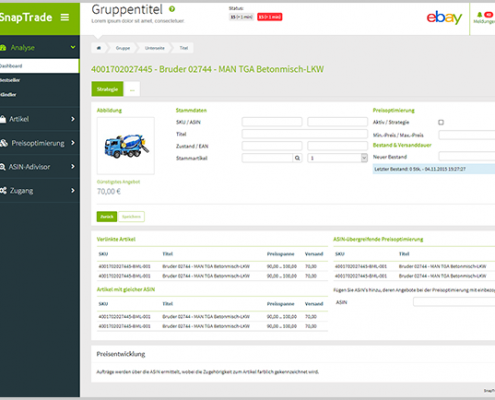Click search icon in the Stammartikel field

(x=297, y=158)
